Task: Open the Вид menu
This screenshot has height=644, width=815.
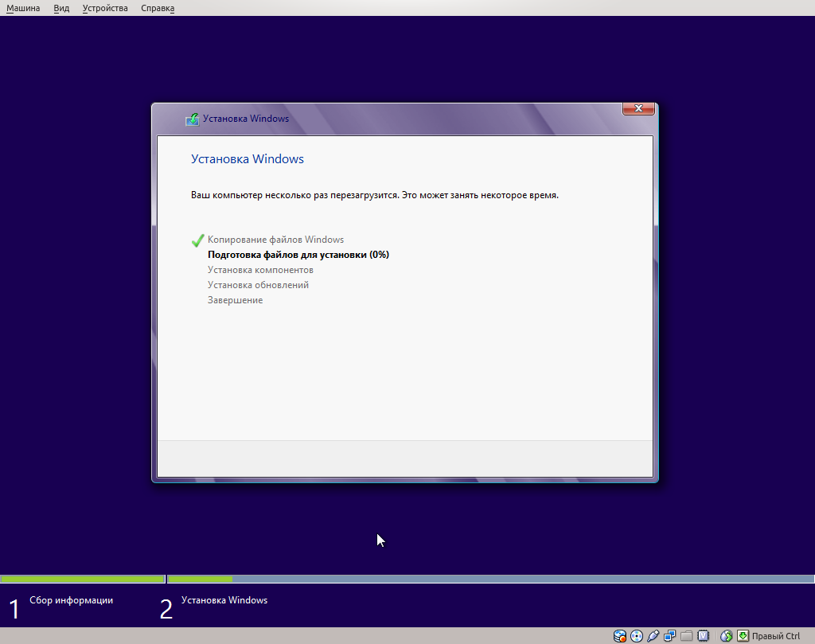Action: pyautogui.click(x=60, y=8)
